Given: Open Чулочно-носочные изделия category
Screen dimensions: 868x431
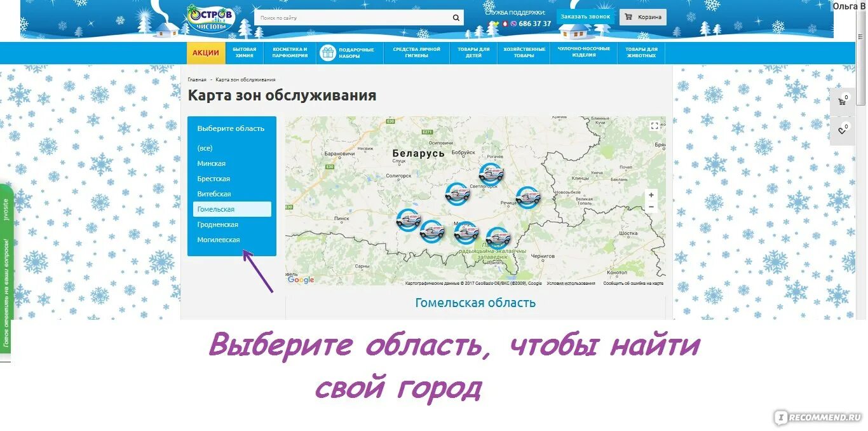Looking at the screenshot, I should pos(583,53).
